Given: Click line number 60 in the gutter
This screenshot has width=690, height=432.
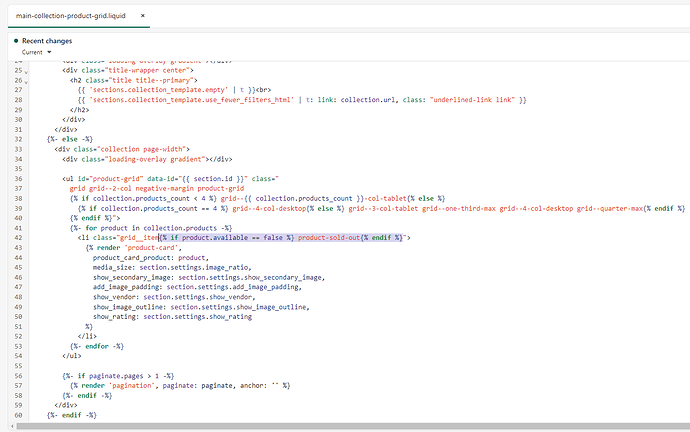Looking at the screenshot, I should 17,414.
